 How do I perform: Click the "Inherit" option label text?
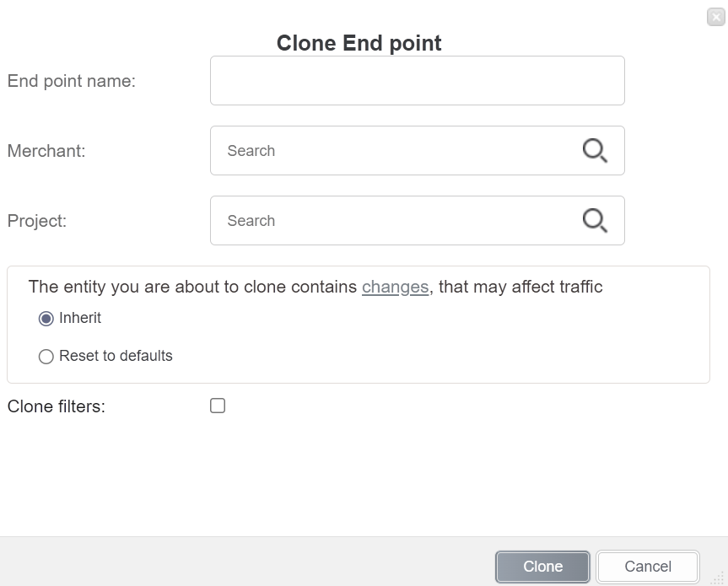(80, 318)
